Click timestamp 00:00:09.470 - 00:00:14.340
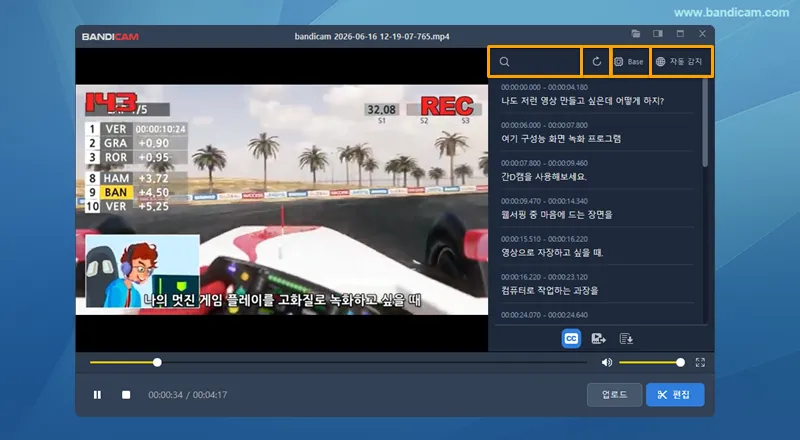Screen dimensions: 800x440 (544, 201)
